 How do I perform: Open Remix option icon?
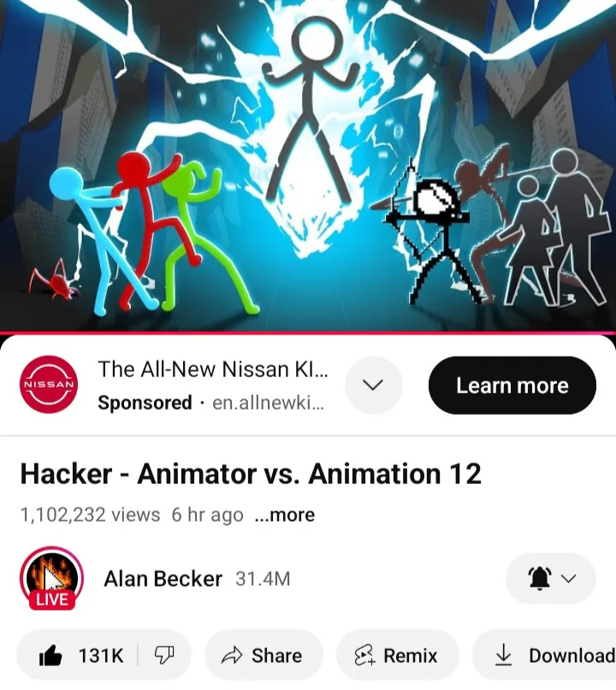tap(364, 655)
